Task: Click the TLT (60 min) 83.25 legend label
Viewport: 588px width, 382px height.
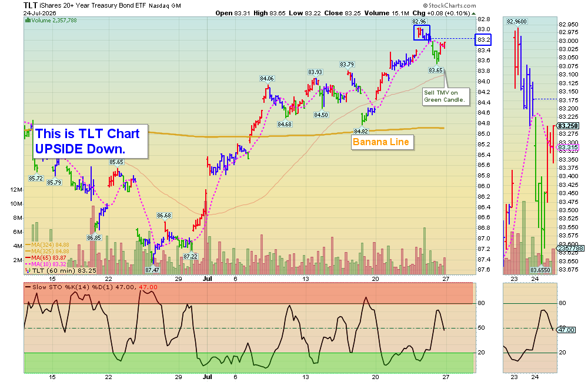Action: tap(64, 270)
